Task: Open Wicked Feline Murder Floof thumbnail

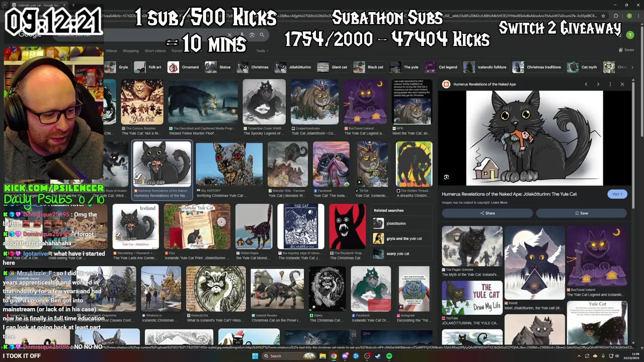Action: click(x=203, y=102)
